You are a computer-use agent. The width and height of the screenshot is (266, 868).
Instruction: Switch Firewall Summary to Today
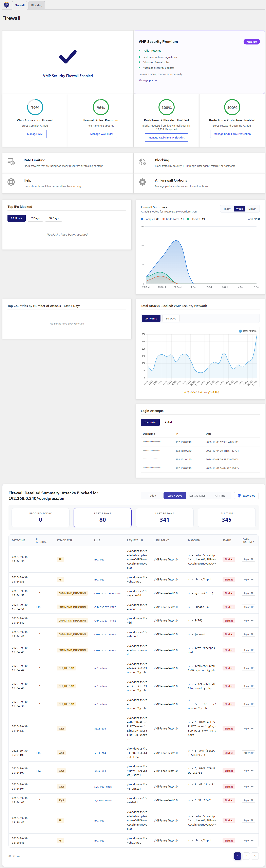click(227, 209)
